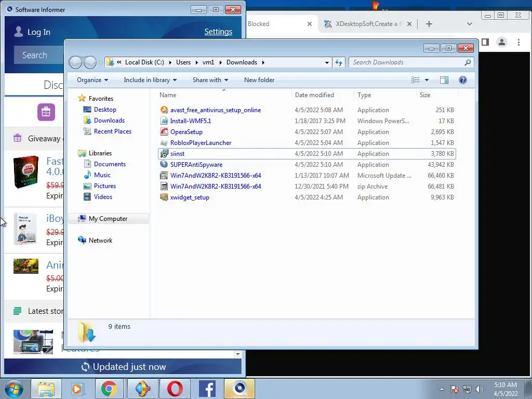The image size is (532, 399).
Task: Click the Updated just now button
Action: point(123,367)
